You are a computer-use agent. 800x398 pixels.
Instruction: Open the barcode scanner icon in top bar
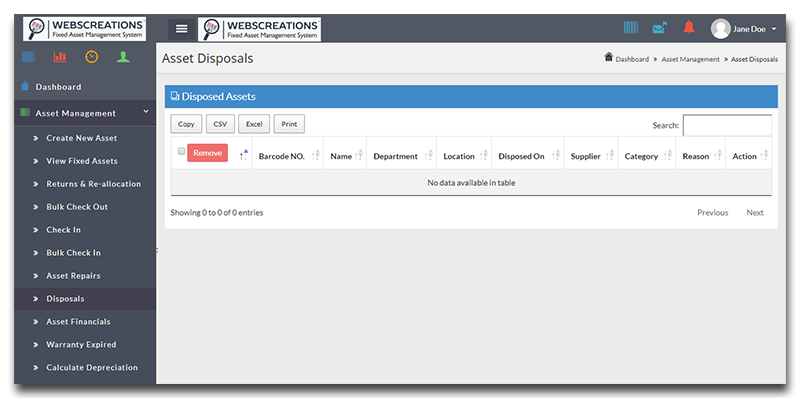[x=631, y=28]
